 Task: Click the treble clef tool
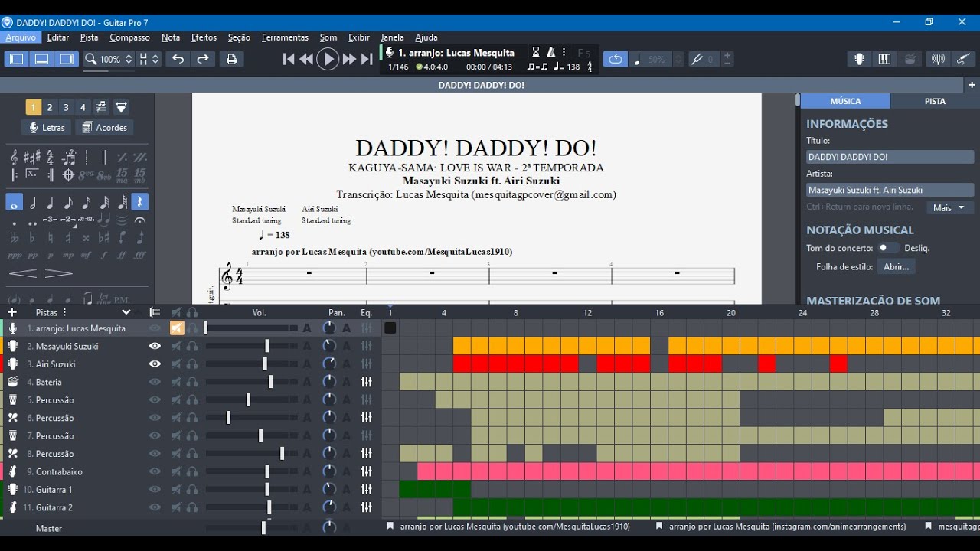tap(15, 158)
